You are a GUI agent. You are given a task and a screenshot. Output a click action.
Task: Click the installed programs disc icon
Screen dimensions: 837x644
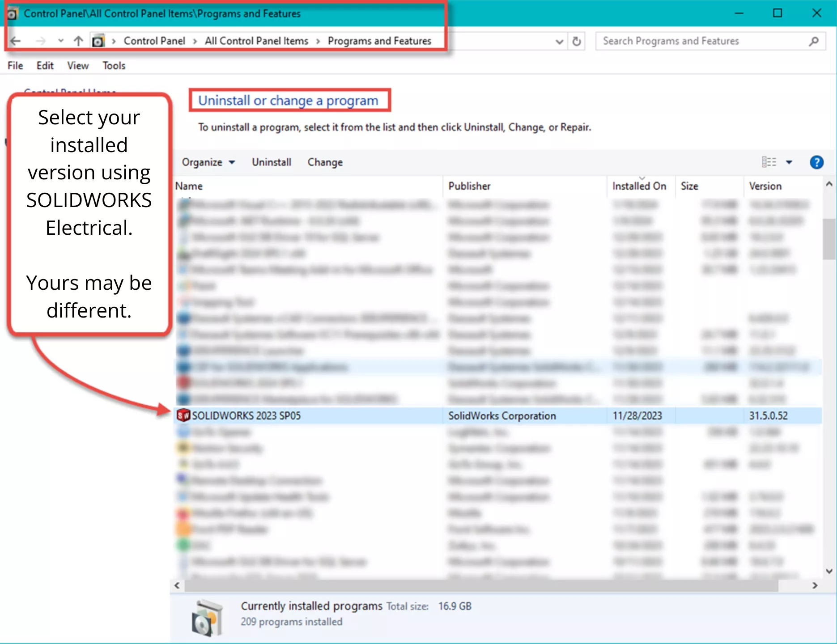click(206, 618)
